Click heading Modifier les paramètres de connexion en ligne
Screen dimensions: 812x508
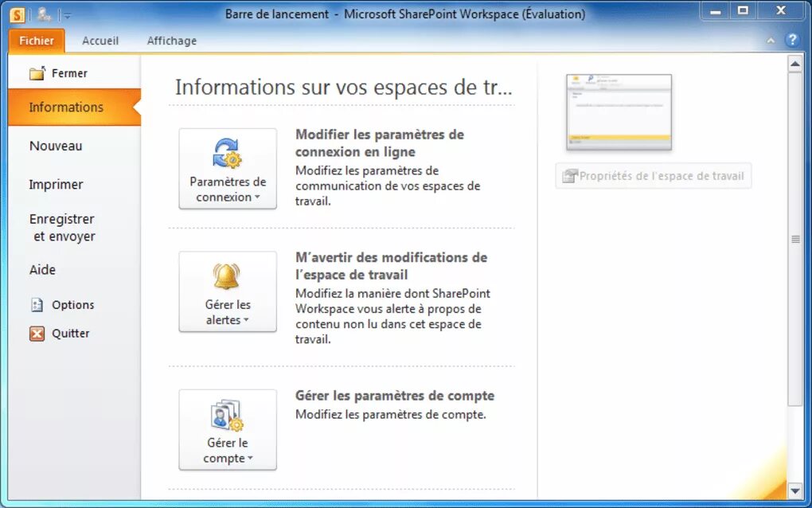380,143
